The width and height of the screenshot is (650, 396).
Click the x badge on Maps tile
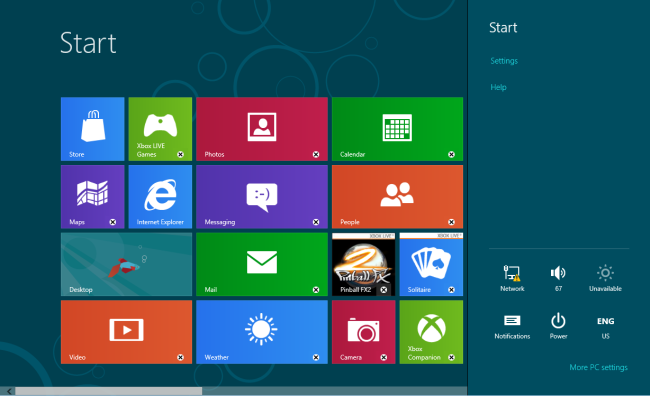(113, 222)
